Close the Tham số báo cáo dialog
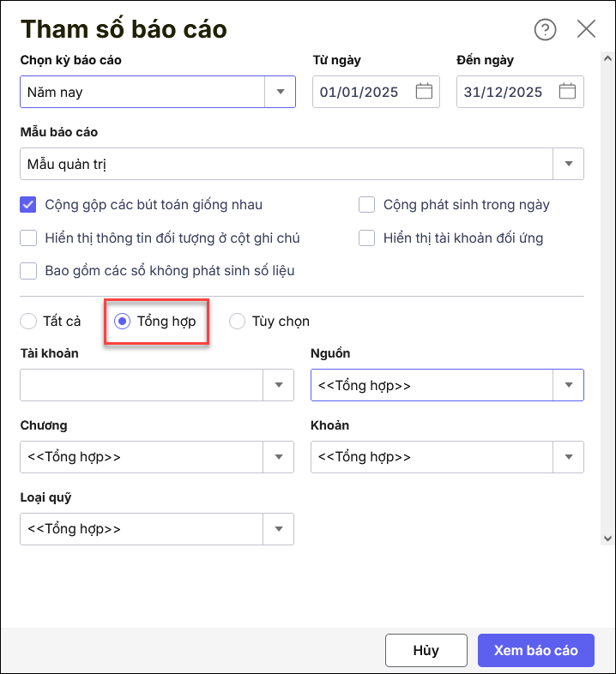Viewport: 616px width, 674px height. click(586, 29)
